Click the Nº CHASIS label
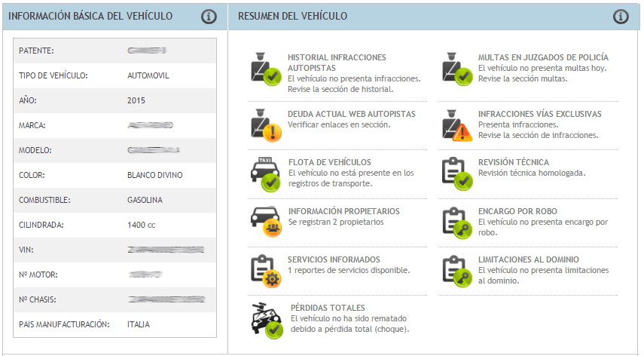 click(x=38, y=299)
